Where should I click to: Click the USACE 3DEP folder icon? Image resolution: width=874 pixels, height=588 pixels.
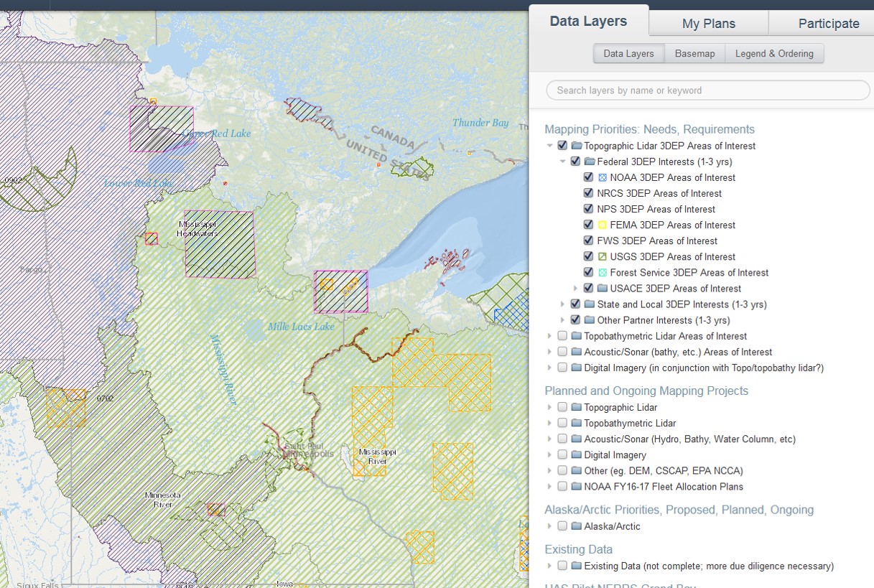[x=603, y=288]
